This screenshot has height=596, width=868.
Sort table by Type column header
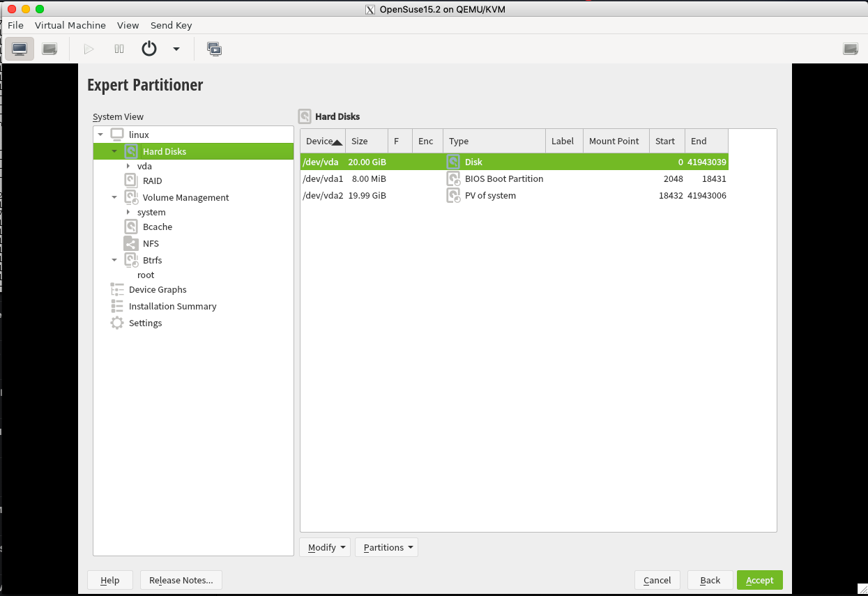tap(494, 141)
